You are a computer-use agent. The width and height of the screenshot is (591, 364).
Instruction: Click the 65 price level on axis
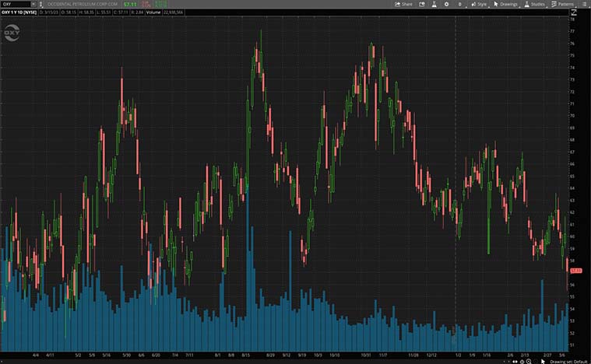(572, 176)
